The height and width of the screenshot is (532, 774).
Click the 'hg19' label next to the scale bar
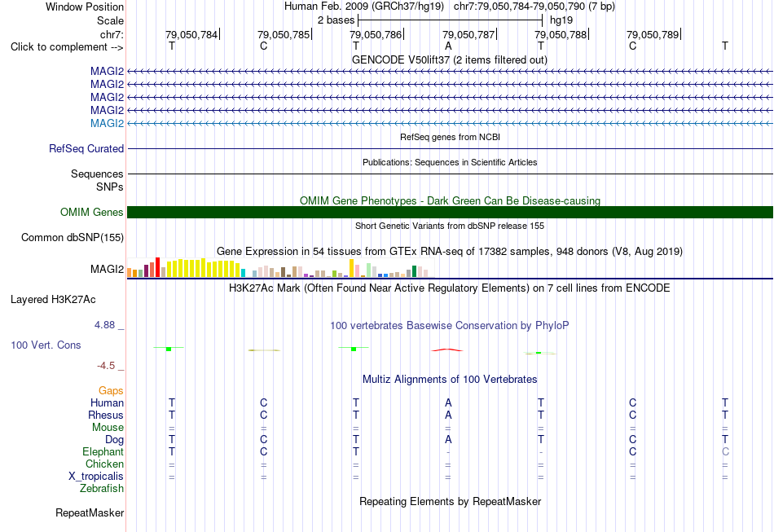coord(561,20)
